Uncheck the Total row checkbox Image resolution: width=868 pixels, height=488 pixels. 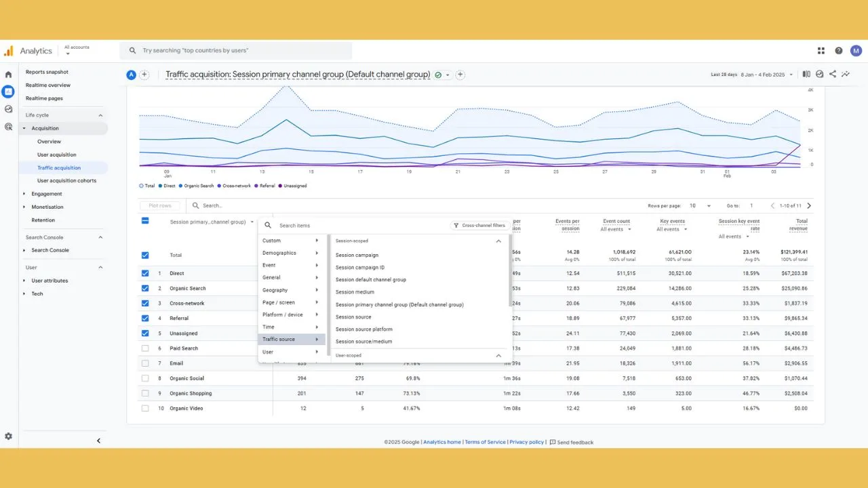[145, 255]
